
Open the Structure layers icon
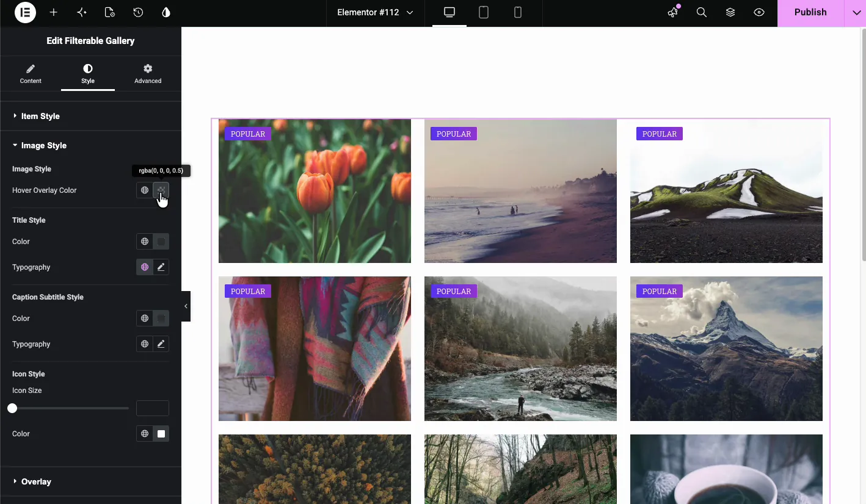pyautogui.click(x=730, y=12)
